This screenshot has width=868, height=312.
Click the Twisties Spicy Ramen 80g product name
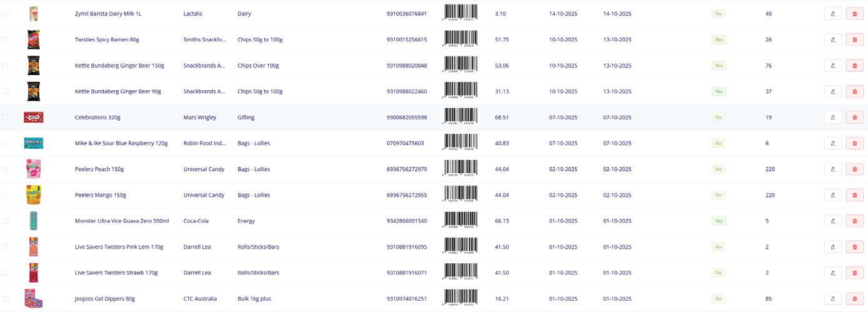(107, 39)
